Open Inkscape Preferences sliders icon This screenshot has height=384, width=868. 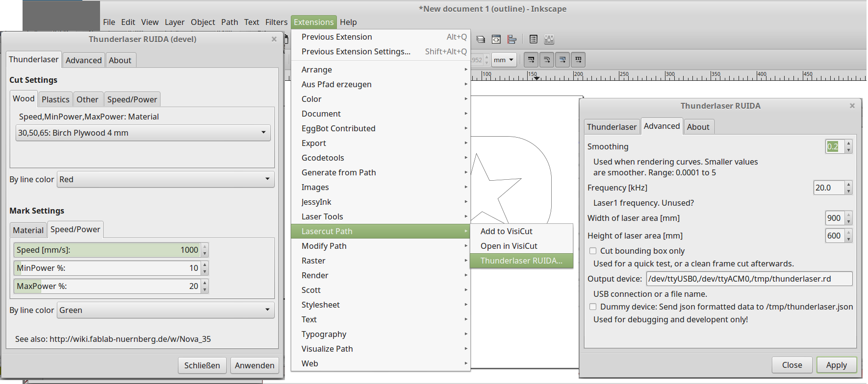coord(549,39)
